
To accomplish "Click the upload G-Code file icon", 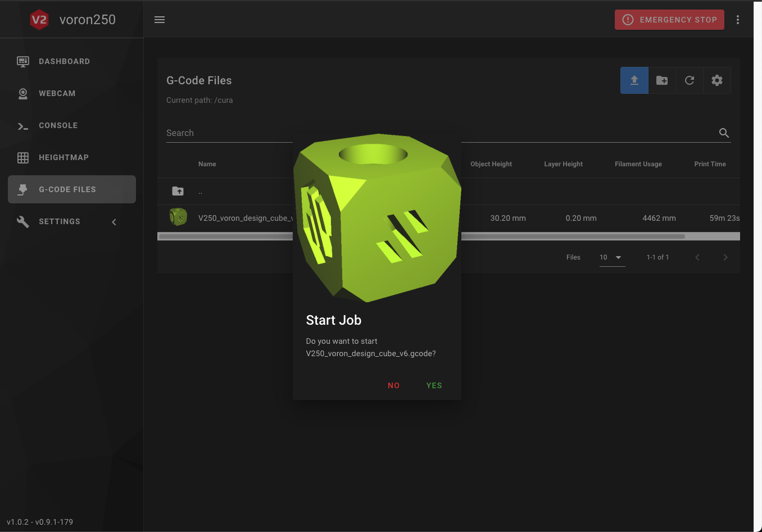I will tap(634, 80).
